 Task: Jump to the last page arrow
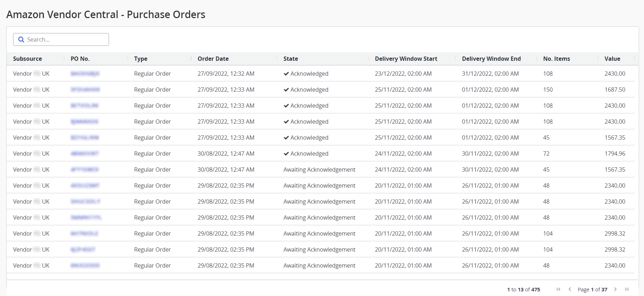627,289
